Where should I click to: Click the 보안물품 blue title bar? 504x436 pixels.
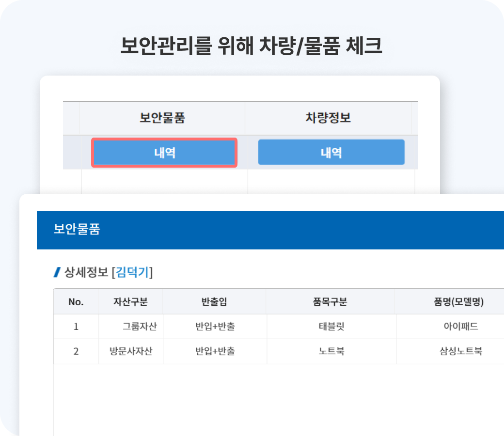(x=77, y=230)
